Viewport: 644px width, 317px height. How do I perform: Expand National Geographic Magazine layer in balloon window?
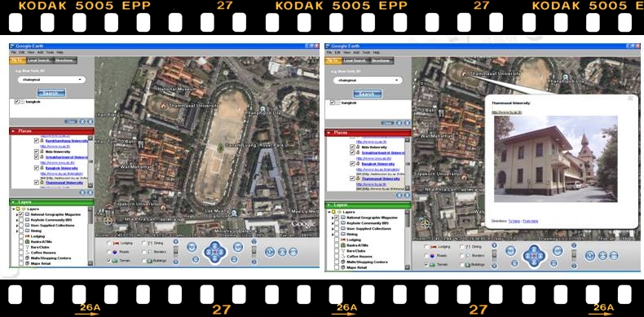(x=333, y=218)
